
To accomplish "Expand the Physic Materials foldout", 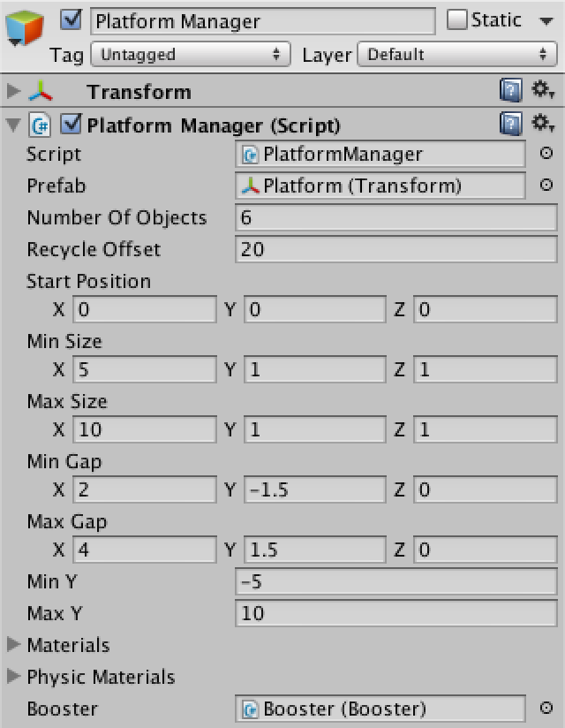I will tap(14, 677).
